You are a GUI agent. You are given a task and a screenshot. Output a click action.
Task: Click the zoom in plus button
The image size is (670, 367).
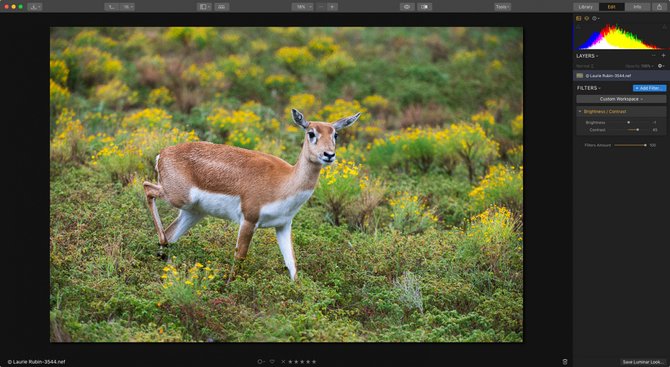(332, 7)
